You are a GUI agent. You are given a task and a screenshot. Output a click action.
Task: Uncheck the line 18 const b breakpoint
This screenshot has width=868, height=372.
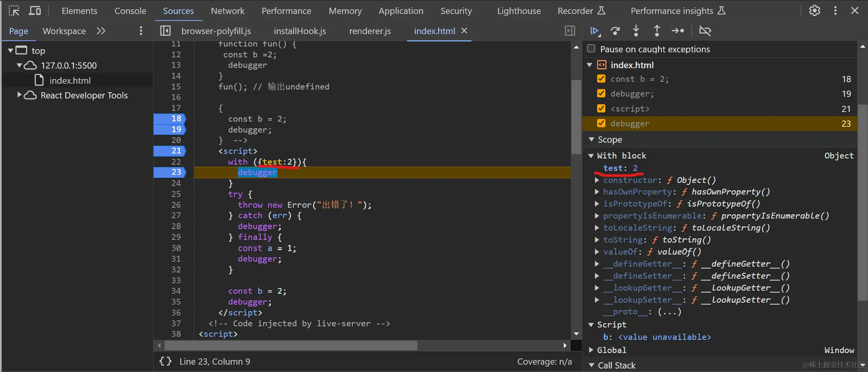point(601,79)
